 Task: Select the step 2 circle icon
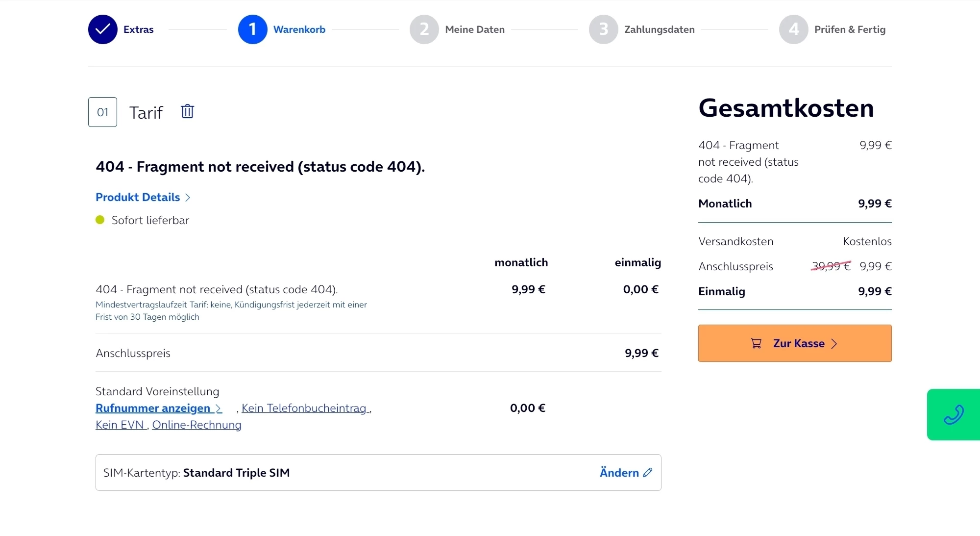[x=424, y=29]
